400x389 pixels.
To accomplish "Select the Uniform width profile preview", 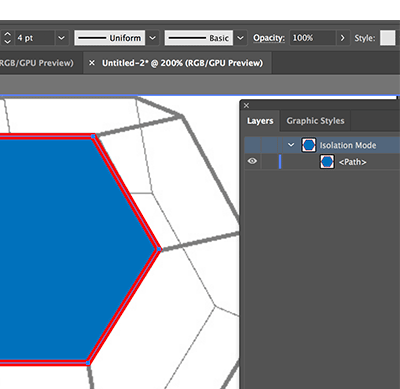I will tap(110, 38).
